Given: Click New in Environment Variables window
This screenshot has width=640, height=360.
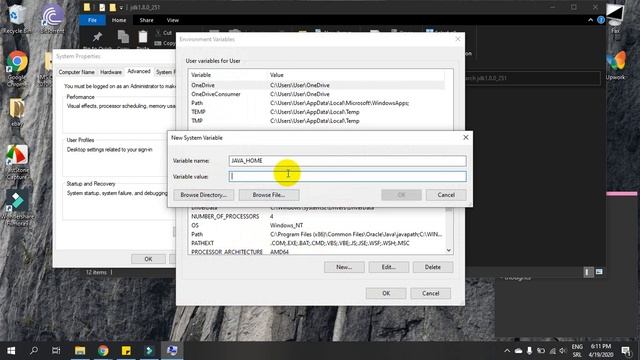Looking at the screenshot, I should click(344, 267).
